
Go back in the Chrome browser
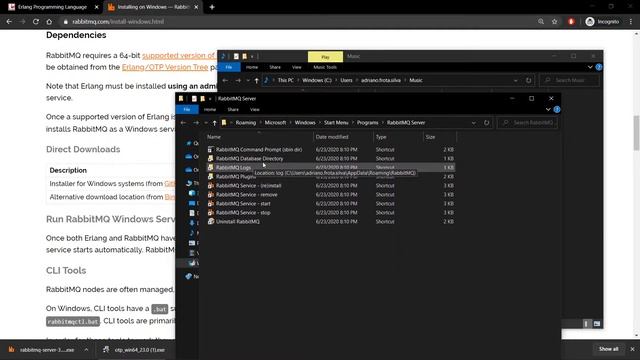[9, 22]
